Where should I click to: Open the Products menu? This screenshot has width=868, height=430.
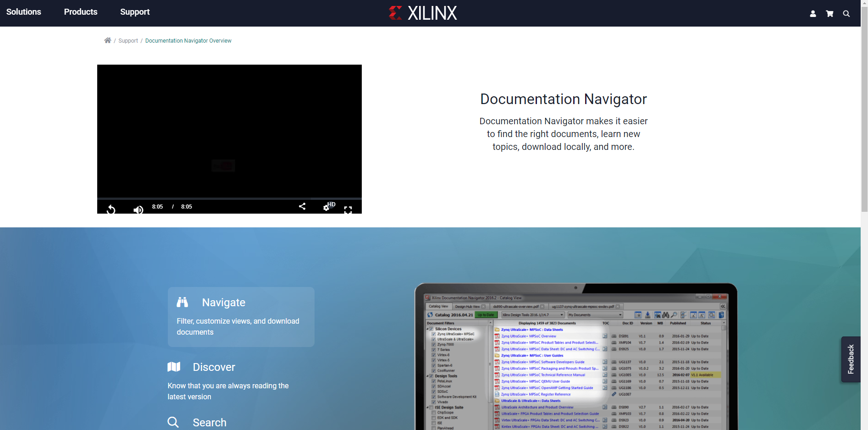coord(80,12)
